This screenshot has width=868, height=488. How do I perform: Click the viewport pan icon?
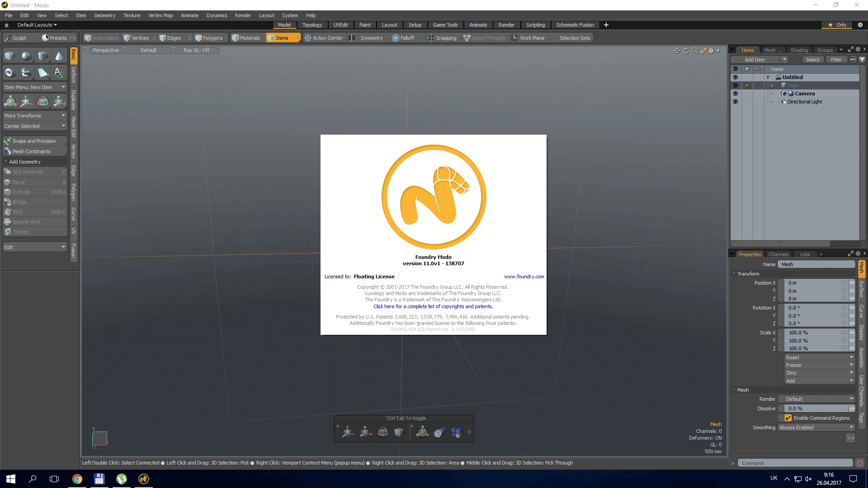point(677,51)
